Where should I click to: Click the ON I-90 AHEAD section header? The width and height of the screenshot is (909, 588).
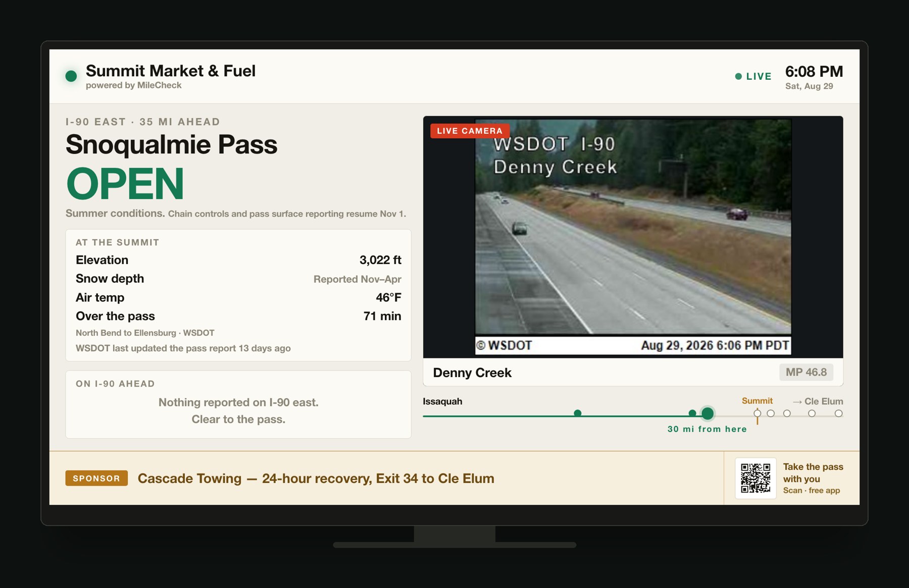(x=115, y=384)
